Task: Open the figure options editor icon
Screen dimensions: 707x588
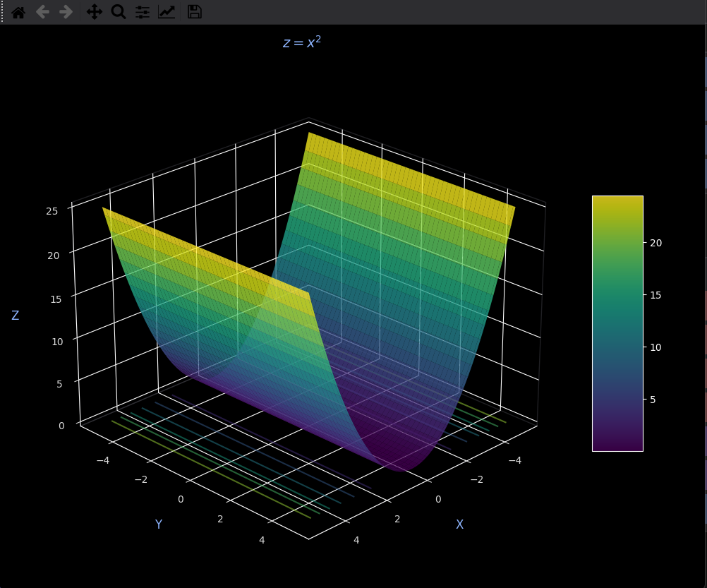Action: click(x=167, y=12)
